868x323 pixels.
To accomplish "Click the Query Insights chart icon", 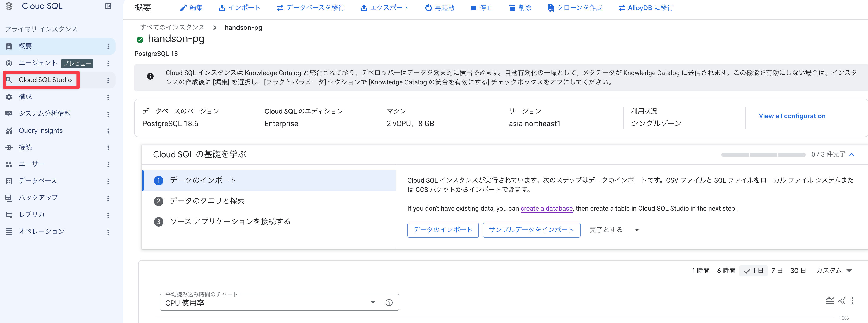I will 9,131.
